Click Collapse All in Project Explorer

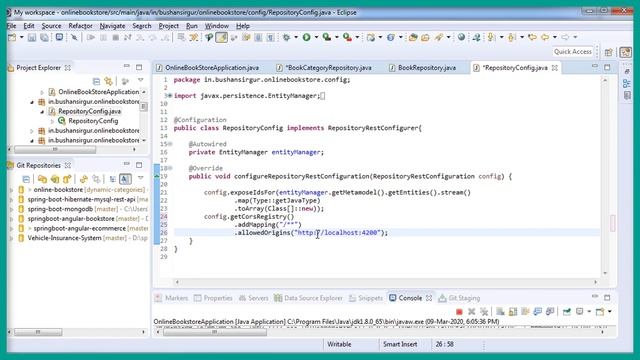[x=96, y=81]
